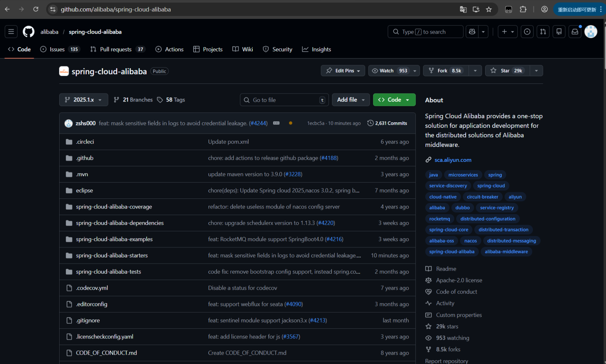Click the translate page icon
606x364 pixels.
(x=463, y=9)
